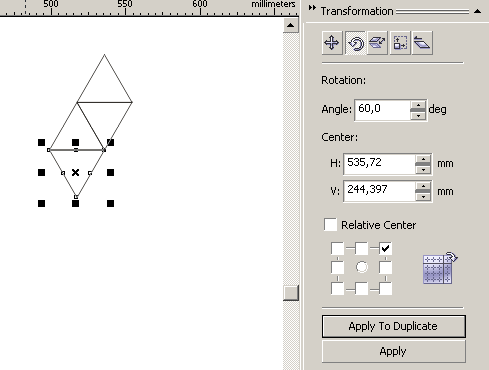Click the X center marker of selected triangle
Viewport: 489px width, 370px height.
pyautogui.click(x=76, y=172)
